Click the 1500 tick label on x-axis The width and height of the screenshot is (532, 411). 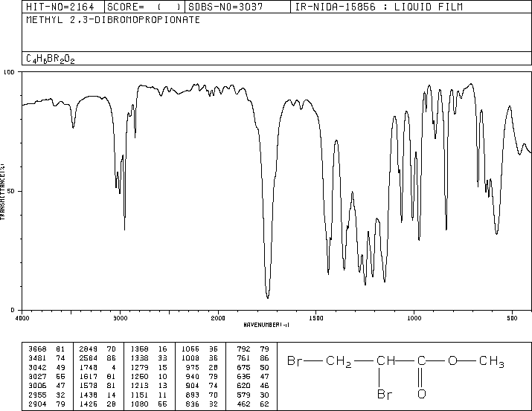(x=316, y=318)
